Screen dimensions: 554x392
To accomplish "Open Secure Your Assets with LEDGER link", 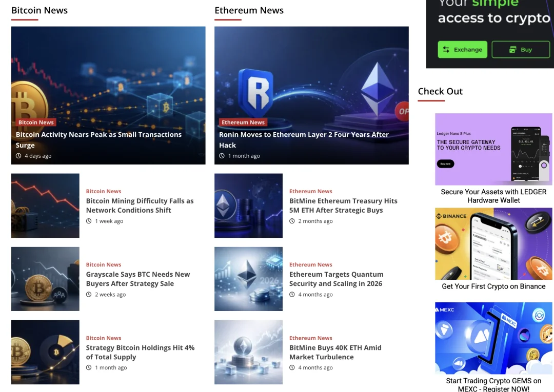I will (x=493, y=196).
